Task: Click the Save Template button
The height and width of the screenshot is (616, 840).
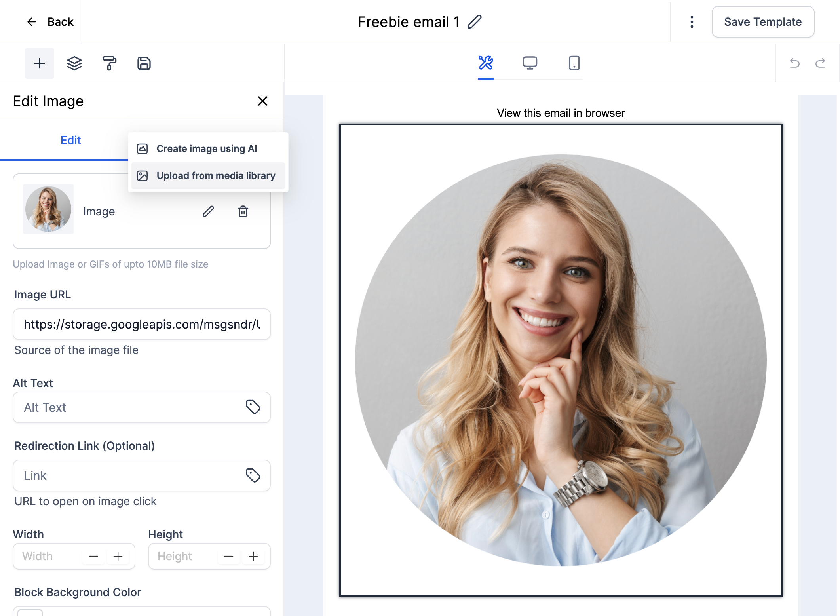Action: tap(763, 22)
